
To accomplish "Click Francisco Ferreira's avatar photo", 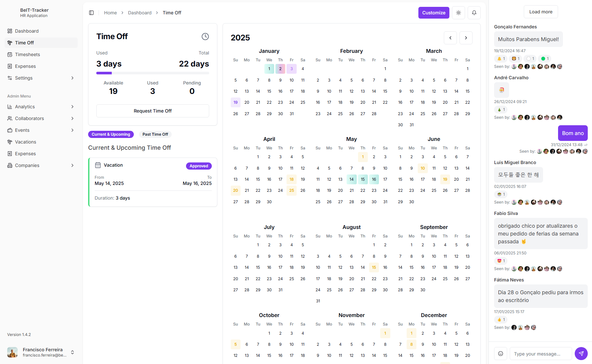I will click(12, 352).
